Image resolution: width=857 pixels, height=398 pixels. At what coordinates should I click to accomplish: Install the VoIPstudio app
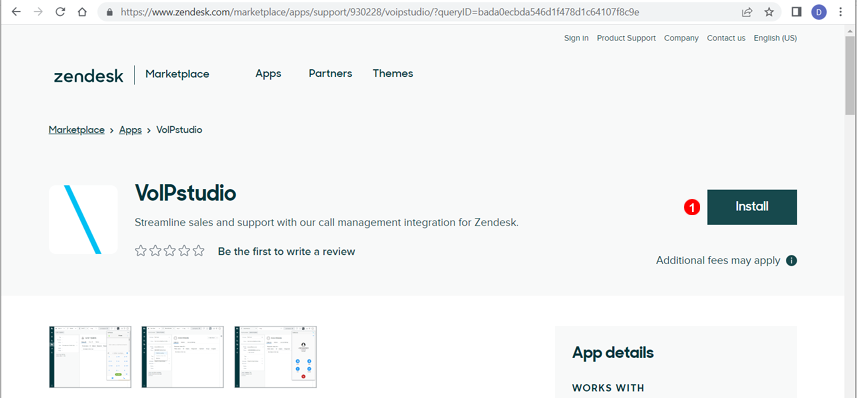tap(752, 207)
